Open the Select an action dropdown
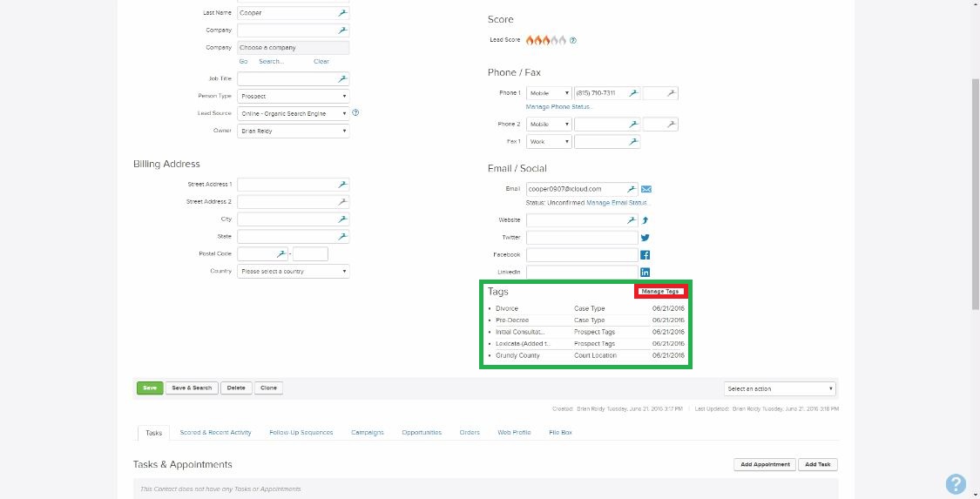Viewport: 980px width, 499px height. (780, 388)
